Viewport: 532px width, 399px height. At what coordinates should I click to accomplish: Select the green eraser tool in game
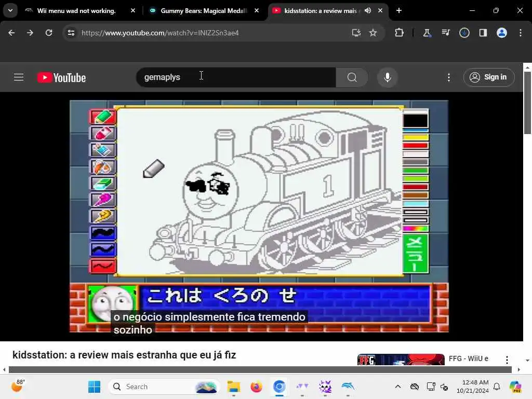point(103,183)
